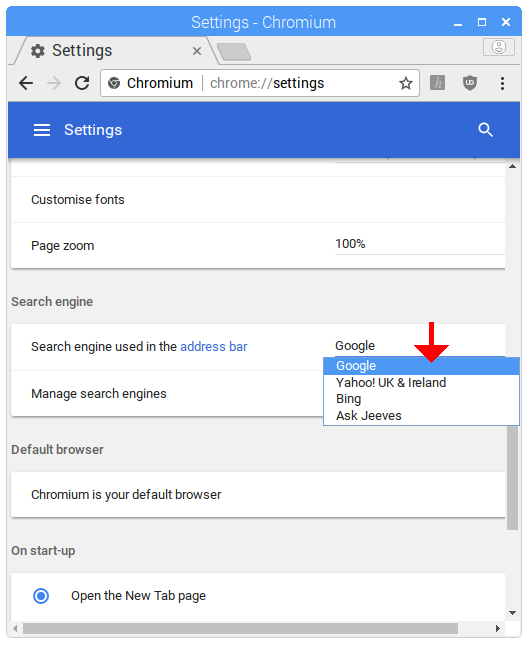The image size is (529, 645).
Task: Open Manage search engines
Action: [x=167, y=394]
